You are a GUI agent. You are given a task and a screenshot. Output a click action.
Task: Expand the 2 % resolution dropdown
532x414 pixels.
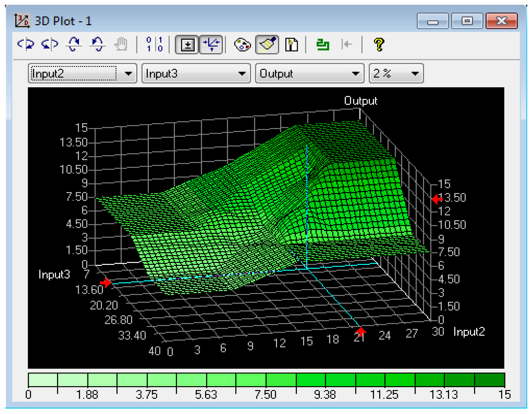pos(415,73)
